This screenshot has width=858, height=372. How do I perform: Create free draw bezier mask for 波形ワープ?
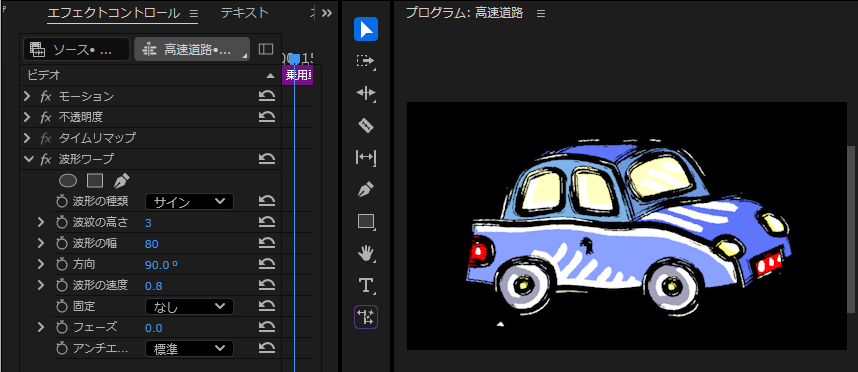click(121, 181)
